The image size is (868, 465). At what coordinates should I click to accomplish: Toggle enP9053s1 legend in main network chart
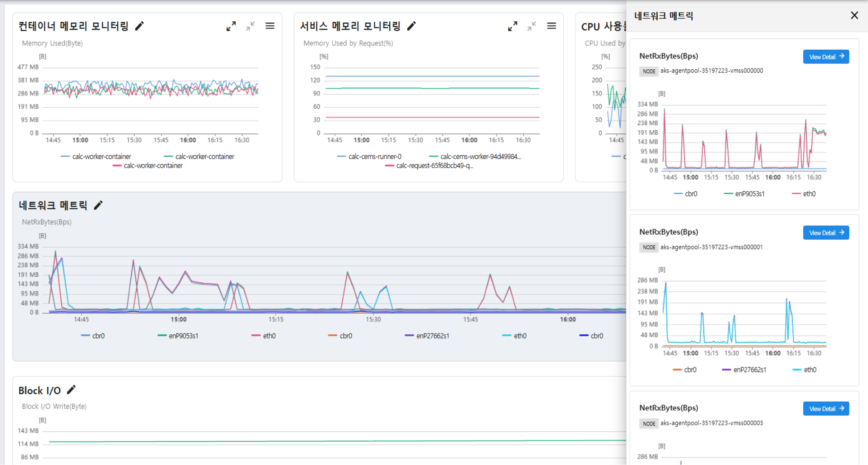[183, 336]
